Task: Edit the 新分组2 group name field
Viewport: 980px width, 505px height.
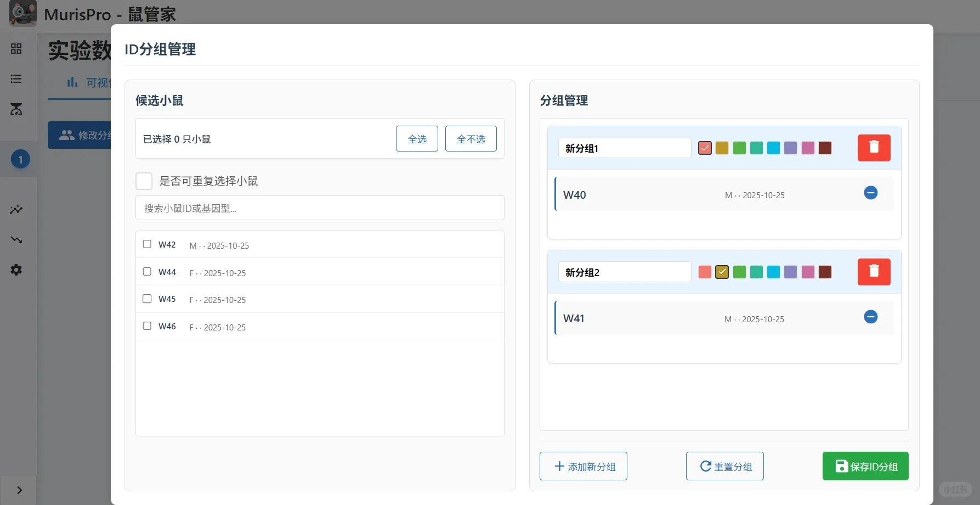Action: [x=625, y=272]
